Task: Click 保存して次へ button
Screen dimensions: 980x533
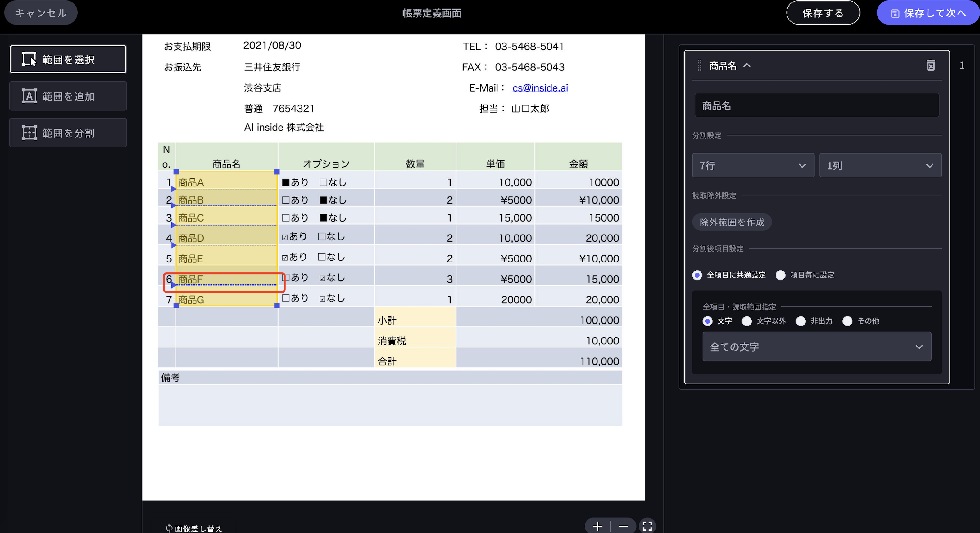Action: pos(928,13)
